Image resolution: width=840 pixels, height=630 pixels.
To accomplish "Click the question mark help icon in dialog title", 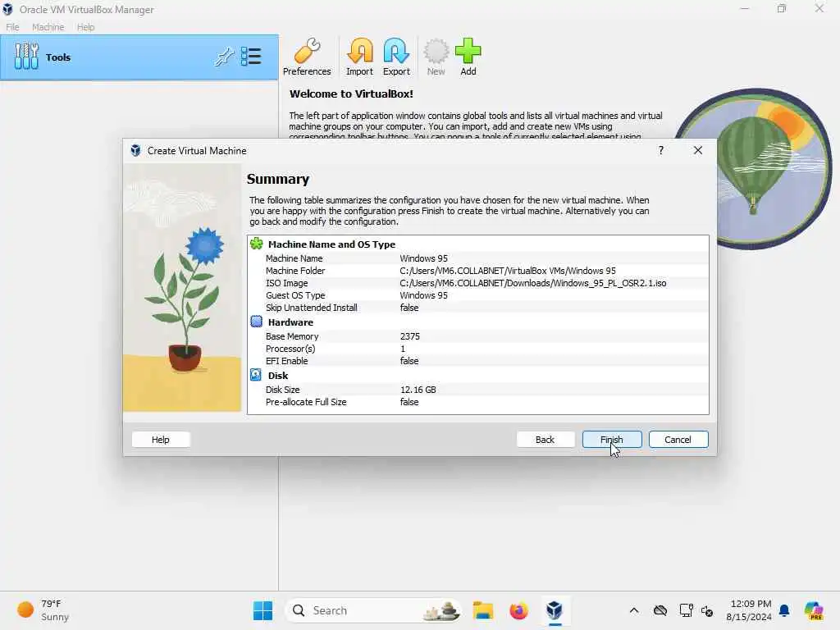I will (661, 151).
